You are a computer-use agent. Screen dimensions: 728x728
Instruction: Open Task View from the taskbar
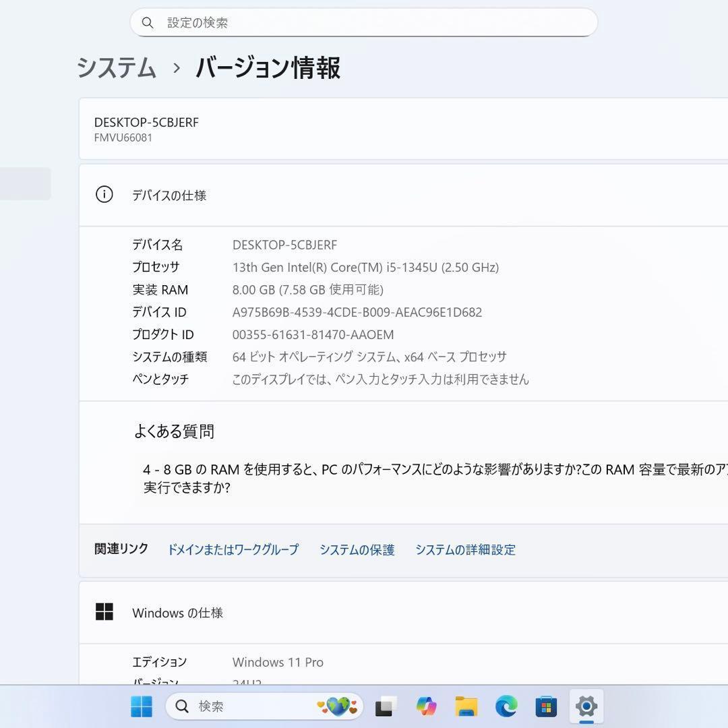[384, 706]
